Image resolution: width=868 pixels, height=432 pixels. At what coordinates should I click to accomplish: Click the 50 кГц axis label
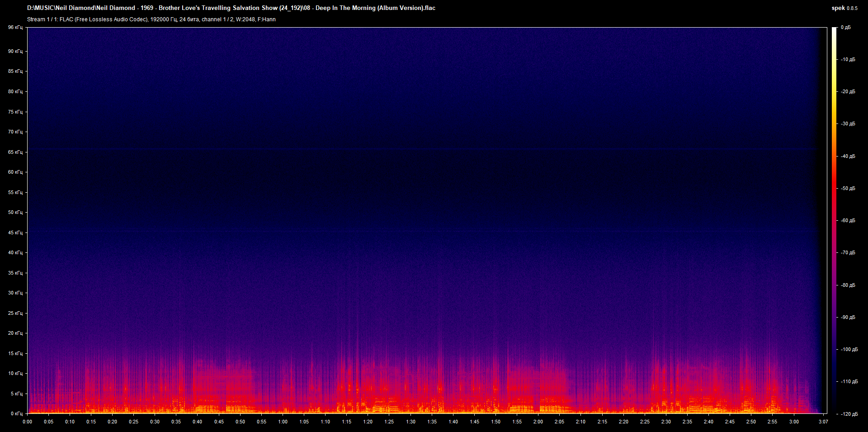[x=14, y=213]
